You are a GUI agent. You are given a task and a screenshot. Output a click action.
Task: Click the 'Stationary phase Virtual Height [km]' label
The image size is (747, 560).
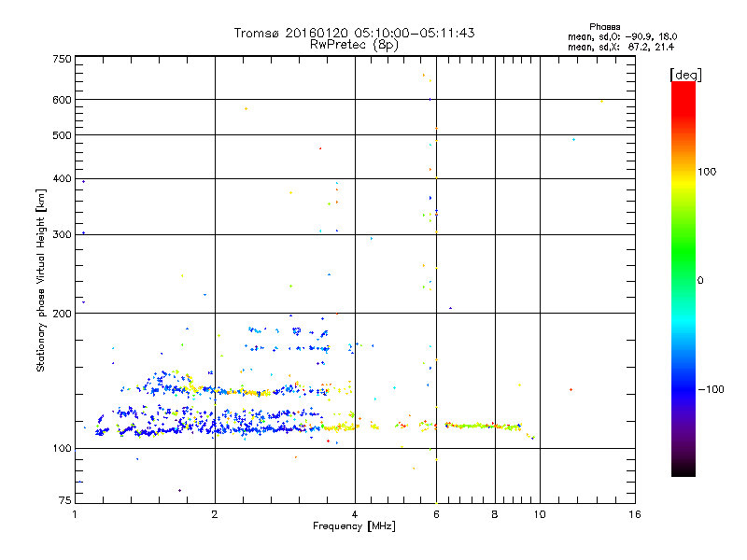pyautogui.click(x=41, y=280)
